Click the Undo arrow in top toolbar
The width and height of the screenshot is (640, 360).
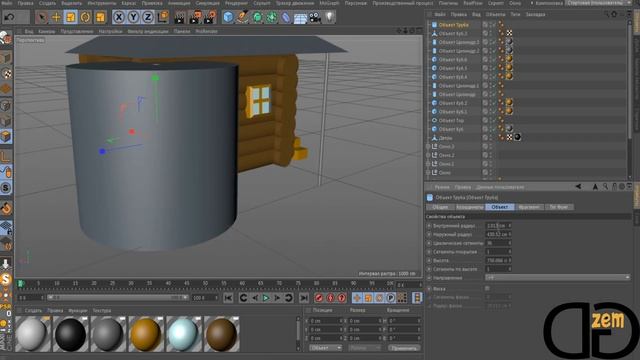pos(10,17)
